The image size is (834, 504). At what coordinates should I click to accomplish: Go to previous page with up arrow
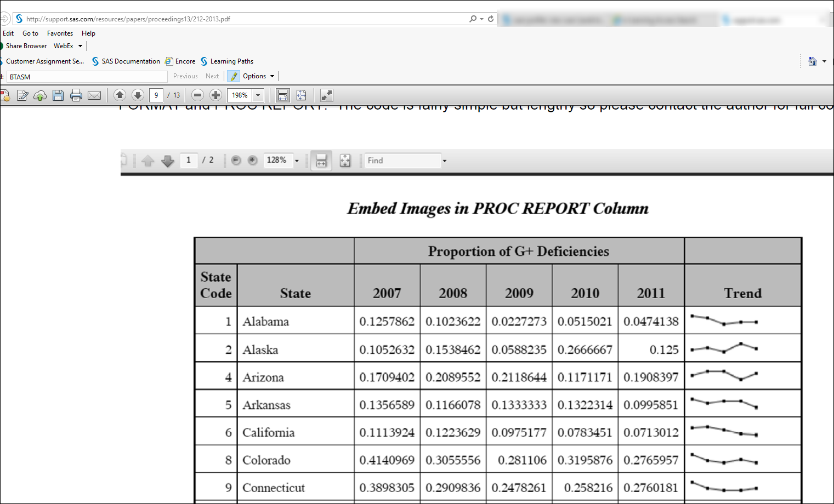pyautogui.click(x=120, y=95)
